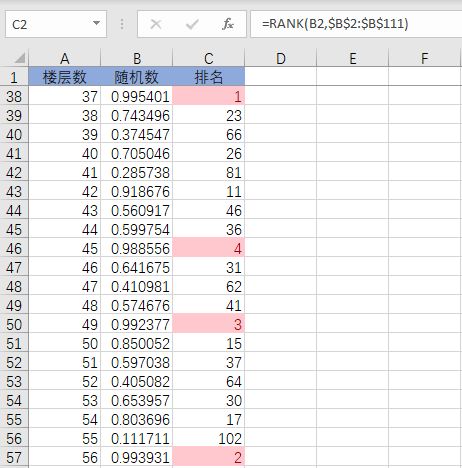Click cell with value 0.405082
This screenshot has height=468, width=462.
137,381
